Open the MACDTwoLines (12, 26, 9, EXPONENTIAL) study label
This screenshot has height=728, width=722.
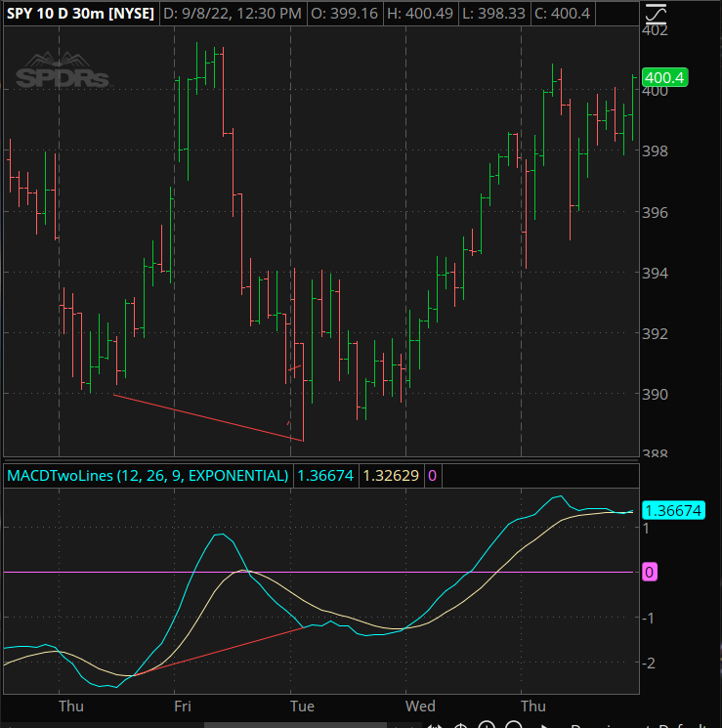pyautogui.click(x=148, y=476)
